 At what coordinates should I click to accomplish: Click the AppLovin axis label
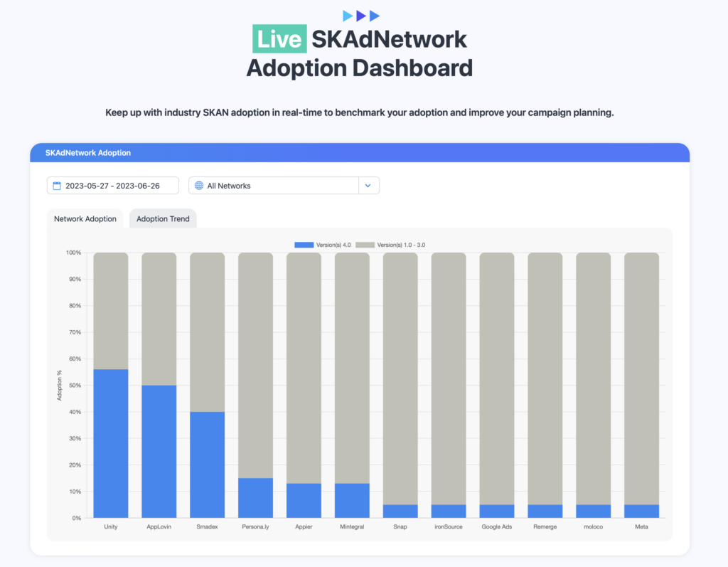pyautogui.click(x=159, y=526)
